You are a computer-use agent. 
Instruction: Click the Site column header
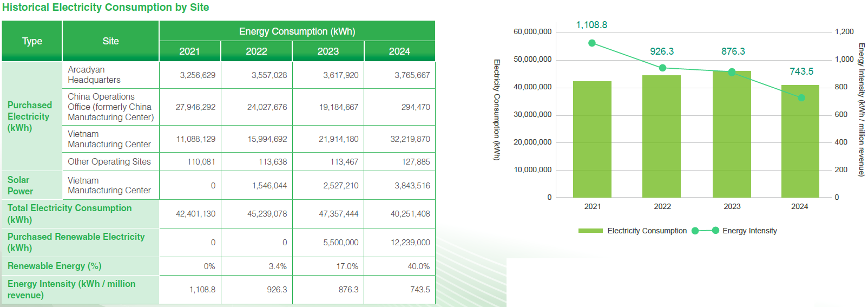(110, 41)
